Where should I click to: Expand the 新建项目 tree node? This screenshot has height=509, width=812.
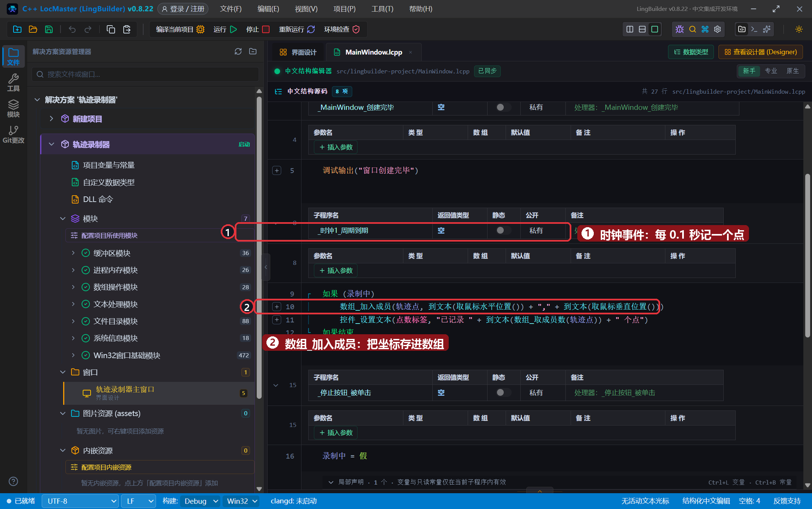click(52, 118)
